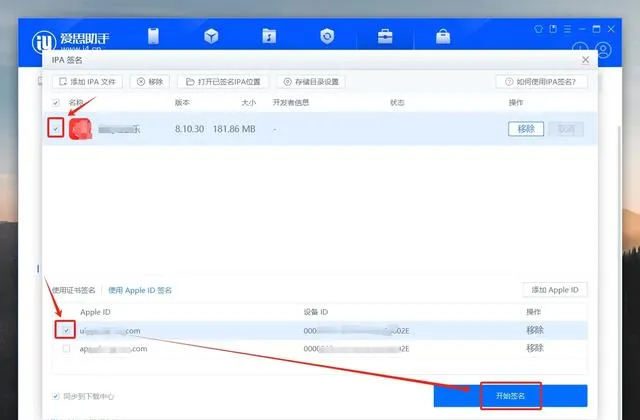
Task: Click the Apple ID column header
Action: 95,312
